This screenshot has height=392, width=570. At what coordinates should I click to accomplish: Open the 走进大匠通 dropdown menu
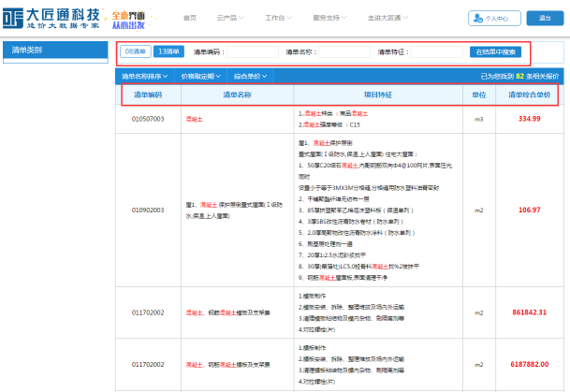click(x=386, y=18)
